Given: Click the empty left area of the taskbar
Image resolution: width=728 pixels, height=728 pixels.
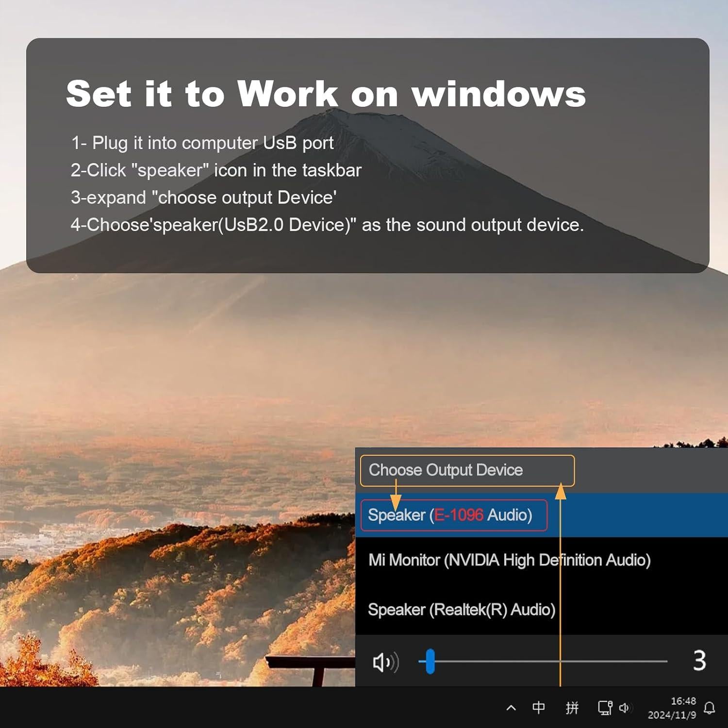Looking at the screenshot, I should click(194, 708).
